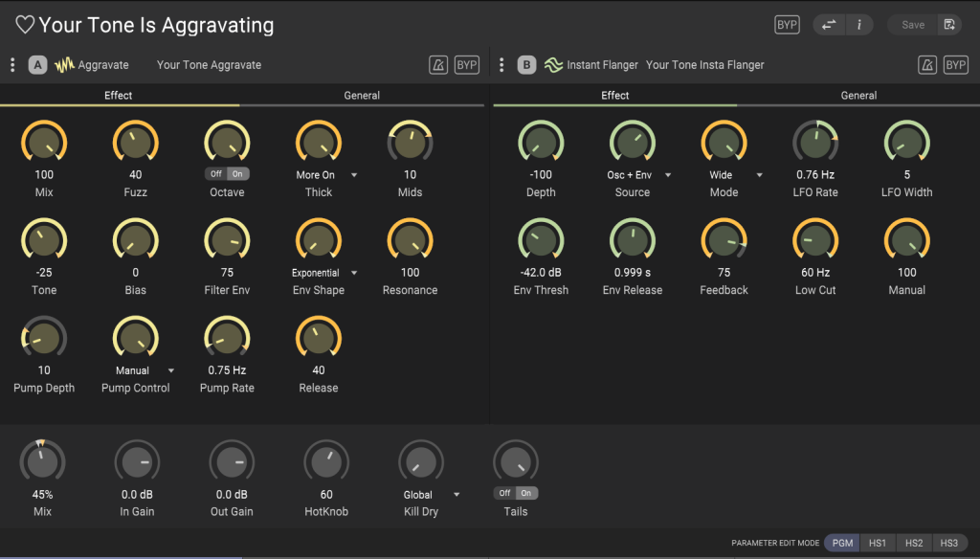
Task: Click Aggravate Mix knob at 100
Action: tap(44, 142)
